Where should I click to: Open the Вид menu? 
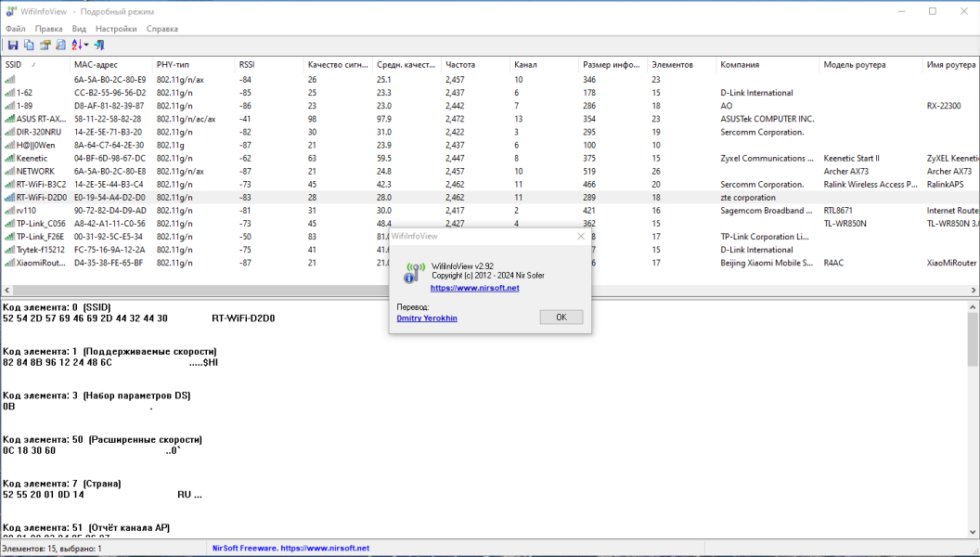(79, 29)
